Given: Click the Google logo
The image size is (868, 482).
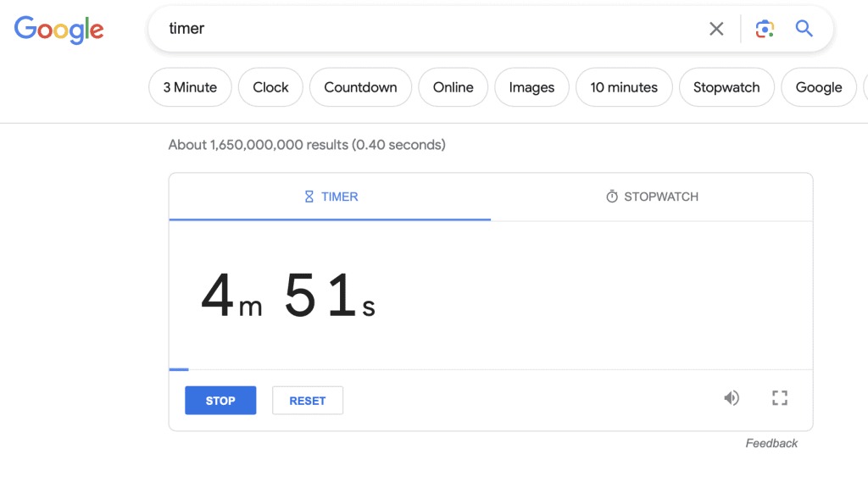Looking at the screenshot, I should [59, 30].
